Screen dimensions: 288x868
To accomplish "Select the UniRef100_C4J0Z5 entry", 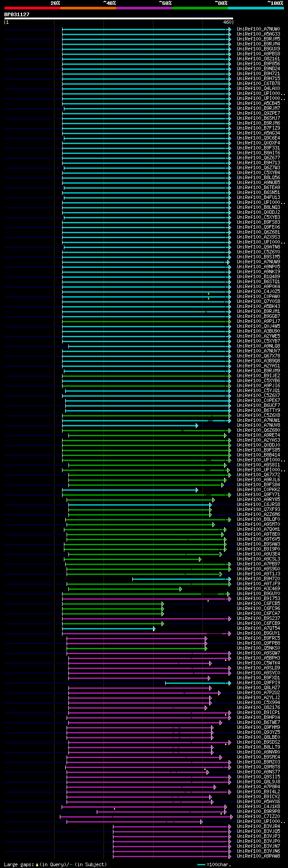I will 258,291.
